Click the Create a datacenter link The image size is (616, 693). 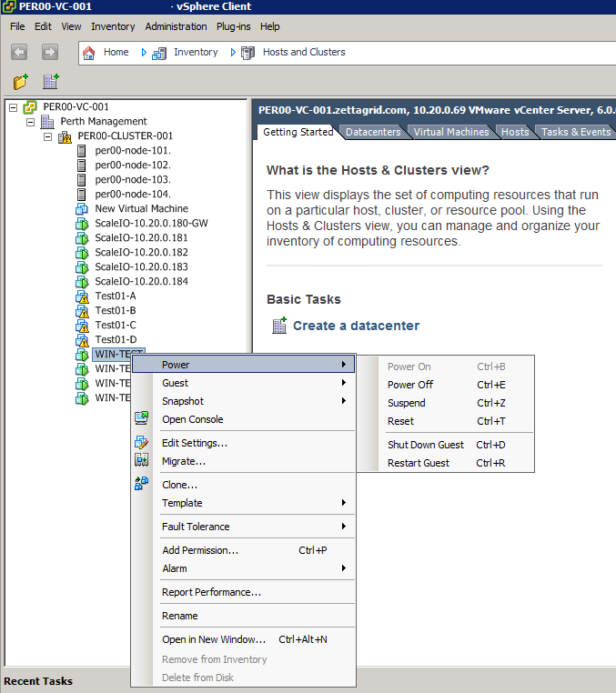[x=356, y=326]
